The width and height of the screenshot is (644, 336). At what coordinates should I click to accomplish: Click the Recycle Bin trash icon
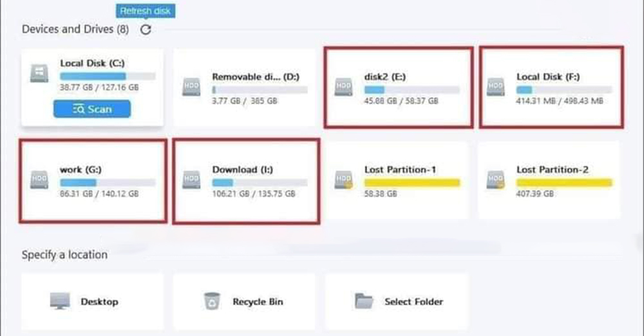(211, 301)
